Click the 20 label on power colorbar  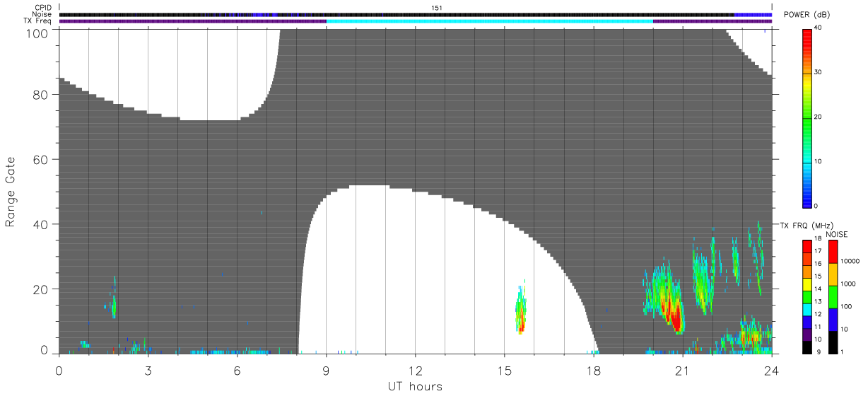818,117
